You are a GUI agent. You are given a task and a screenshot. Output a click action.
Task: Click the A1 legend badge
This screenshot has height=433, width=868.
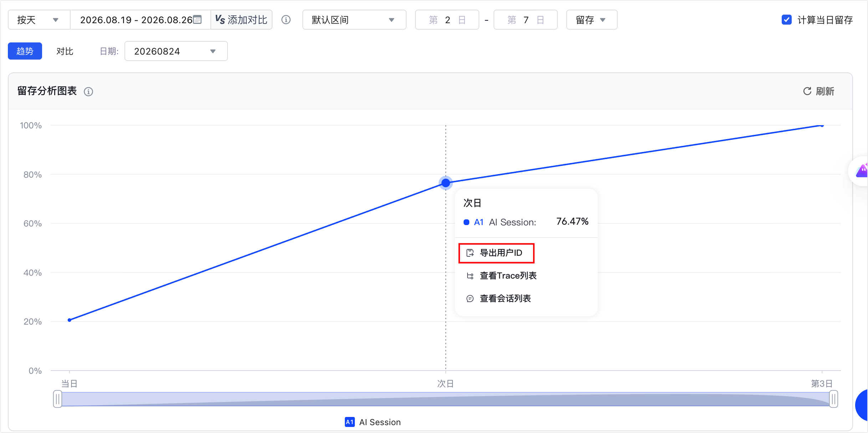(350, 422)
